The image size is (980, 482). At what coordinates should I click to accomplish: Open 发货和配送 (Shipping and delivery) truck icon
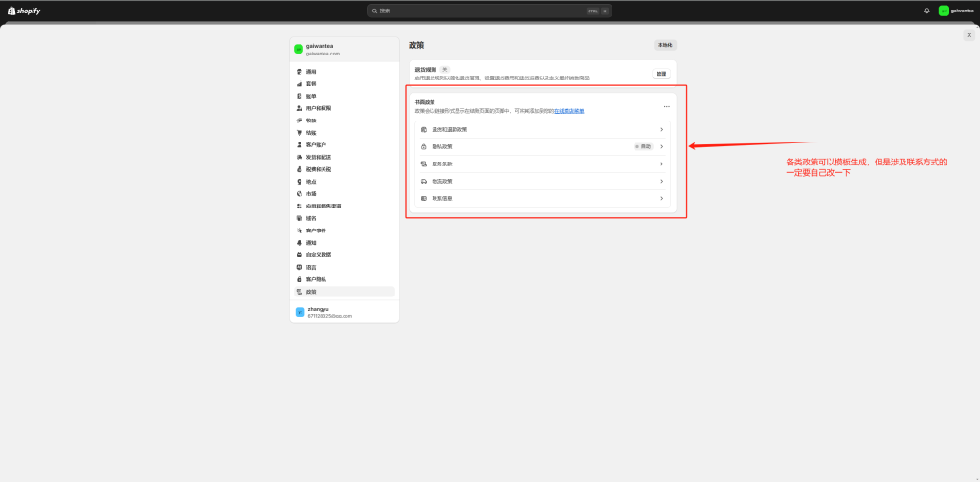click(300, 157)
